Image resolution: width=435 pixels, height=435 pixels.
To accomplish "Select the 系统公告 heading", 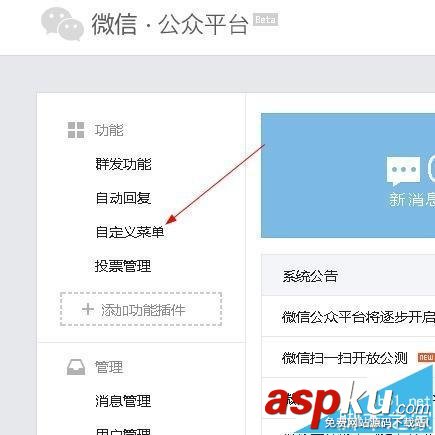I will click(x=310, y=276).
